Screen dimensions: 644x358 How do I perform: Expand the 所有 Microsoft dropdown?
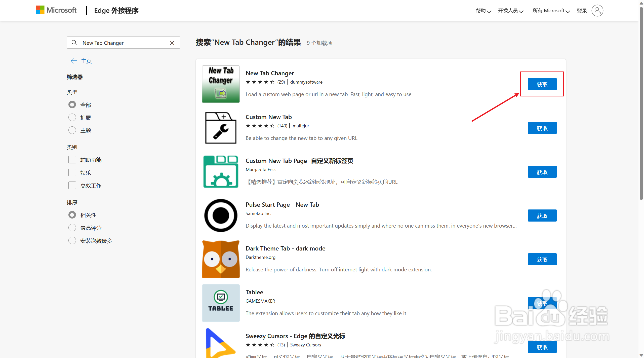click(x=551, y=11)
